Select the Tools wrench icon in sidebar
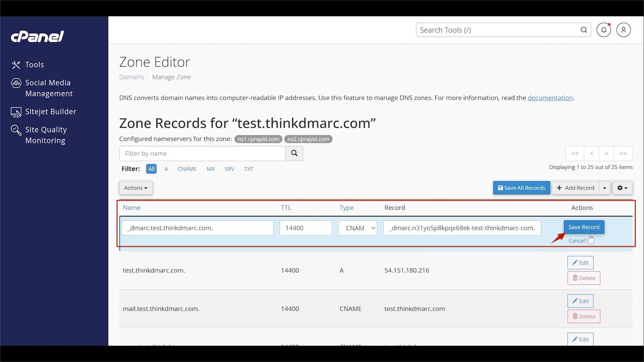This screenshot has height=362, width=644. (16, 65)
